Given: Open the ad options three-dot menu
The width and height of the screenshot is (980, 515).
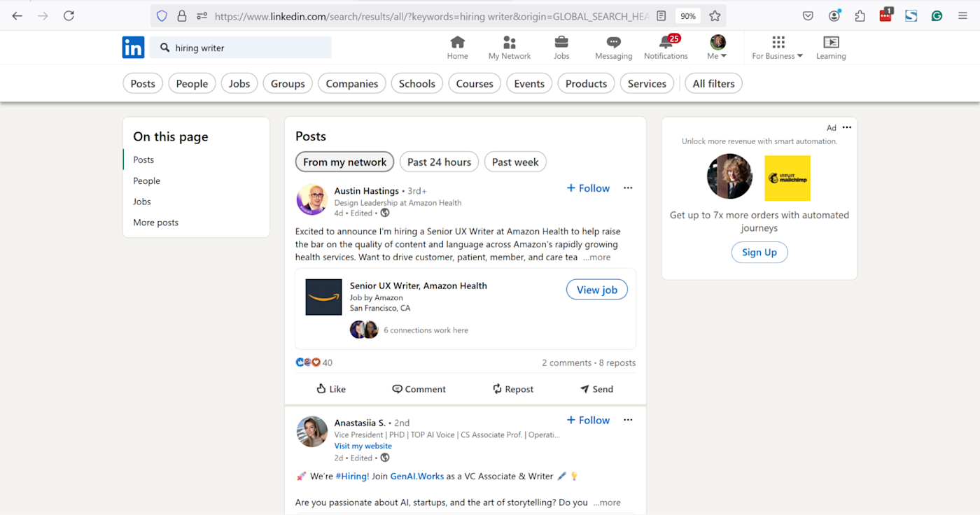Looking at the screenshot, I should 847,127.
